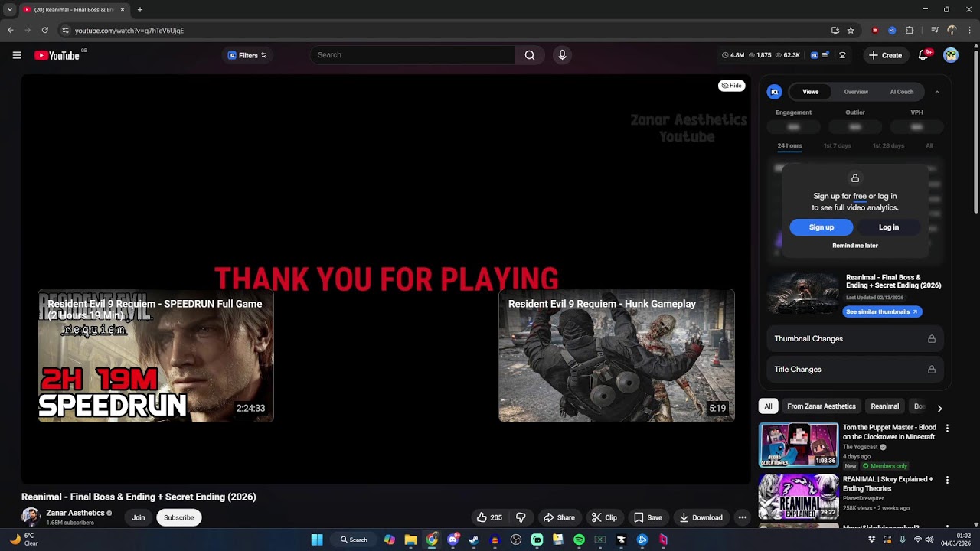Click the search magnifier button
Image resolution: width=980 pixels, height=551 pixels.
click(530, 55)
